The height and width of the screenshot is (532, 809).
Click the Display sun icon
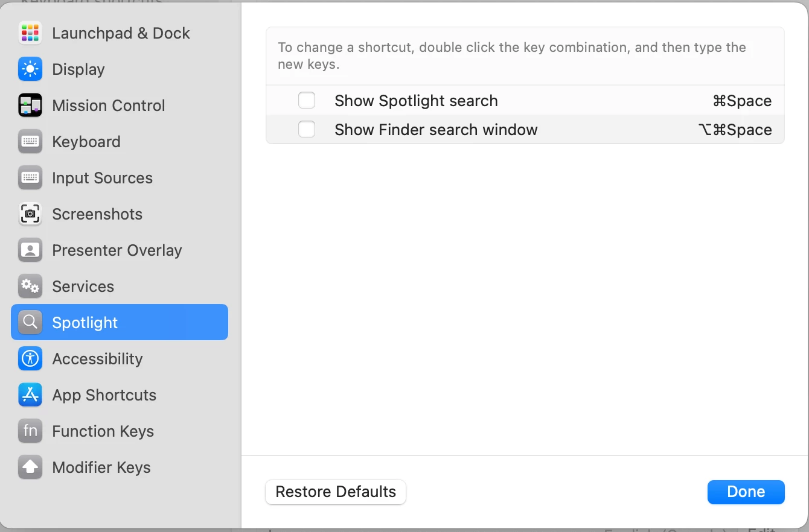point(30,69)
